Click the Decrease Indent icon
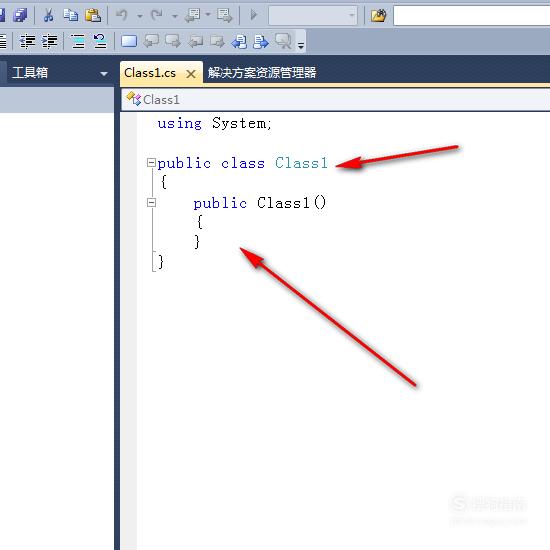This screenshot has width=550, height=550. click(27, 41)
